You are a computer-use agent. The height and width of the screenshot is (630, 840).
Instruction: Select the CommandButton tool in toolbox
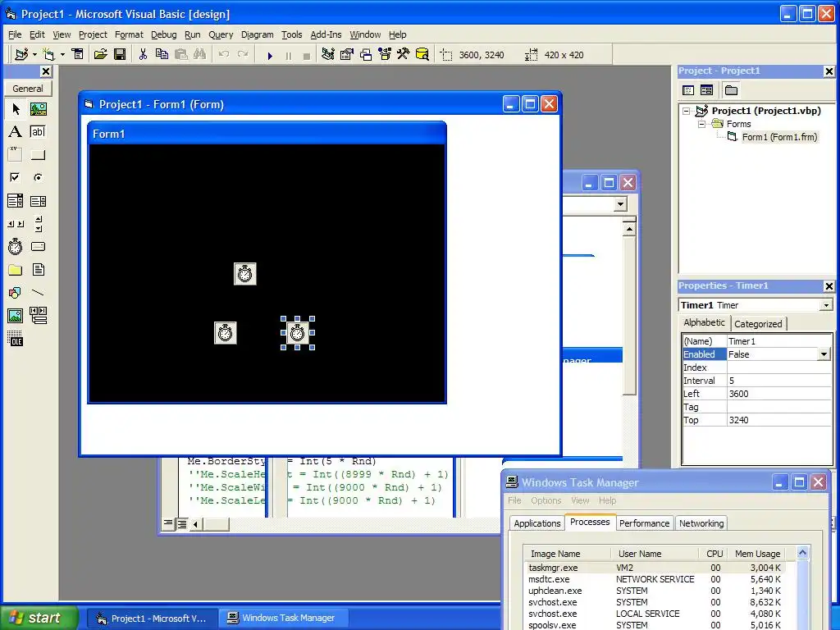point(38,155)
